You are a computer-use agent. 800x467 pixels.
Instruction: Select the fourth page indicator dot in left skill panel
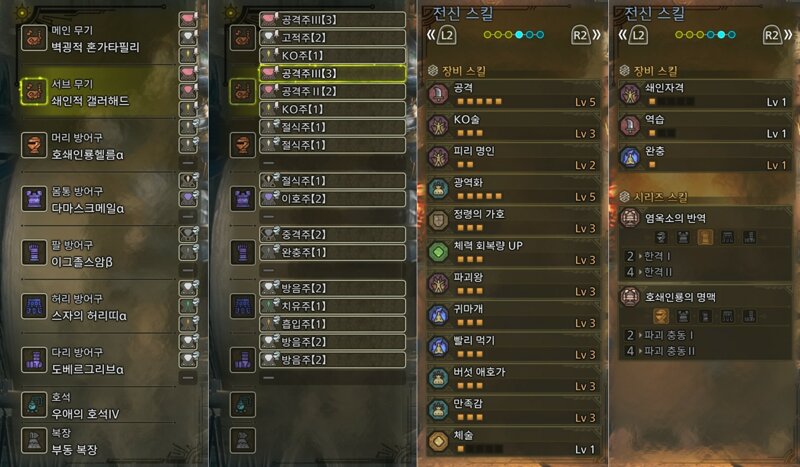(519, 35)
